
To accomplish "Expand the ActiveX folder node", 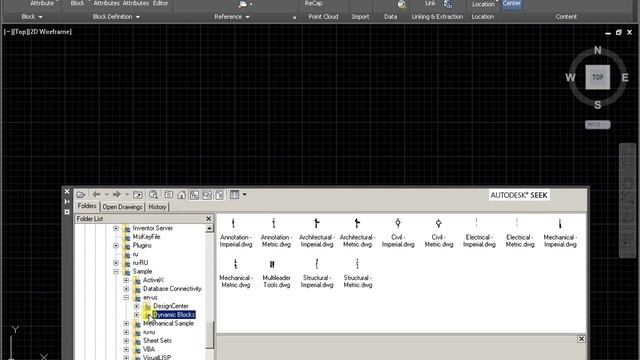I will (126, 280).
